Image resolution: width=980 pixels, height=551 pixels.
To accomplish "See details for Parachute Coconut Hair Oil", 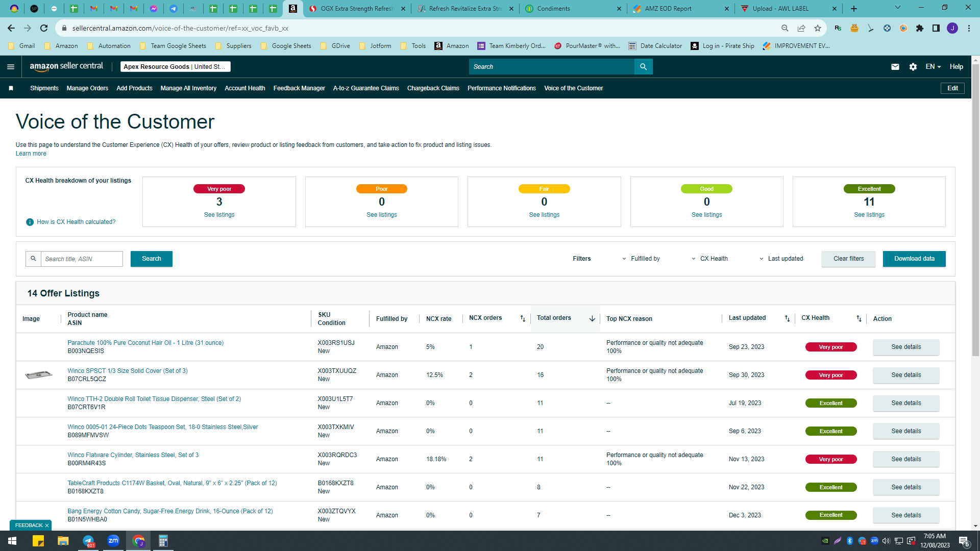I will pyautogui.click(x=906, y=347).
